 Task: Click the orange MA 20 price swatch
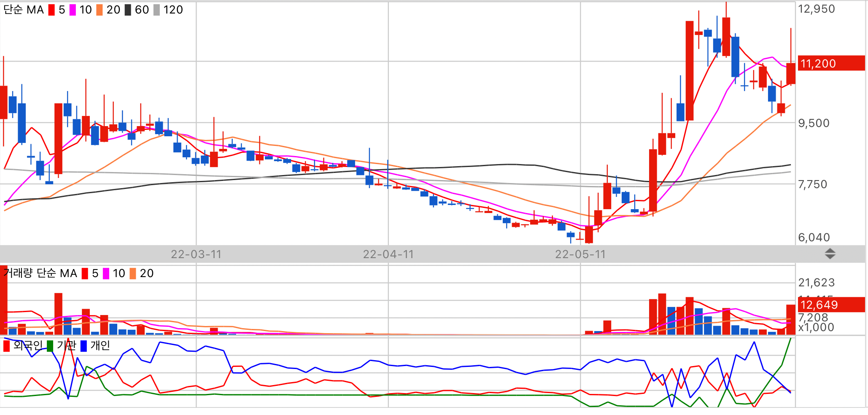[x=100, y=10]
